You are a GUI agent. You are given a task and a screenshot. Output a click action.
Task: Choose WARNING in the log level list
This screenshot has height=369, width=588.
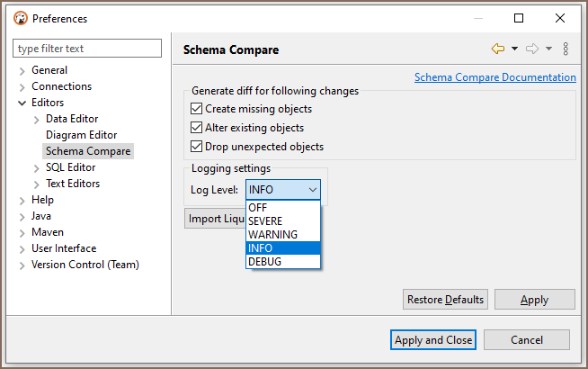click(283, 234)
